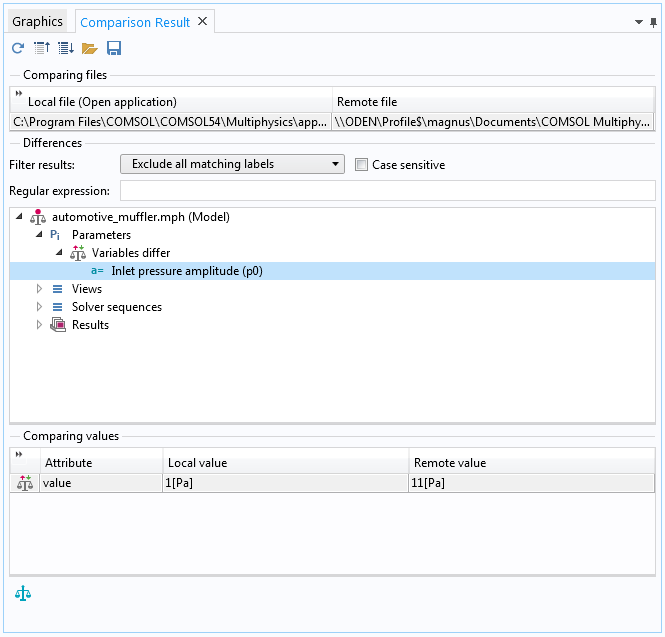
Task: Select the Solver sequences tree item
Action: [117, 307]
